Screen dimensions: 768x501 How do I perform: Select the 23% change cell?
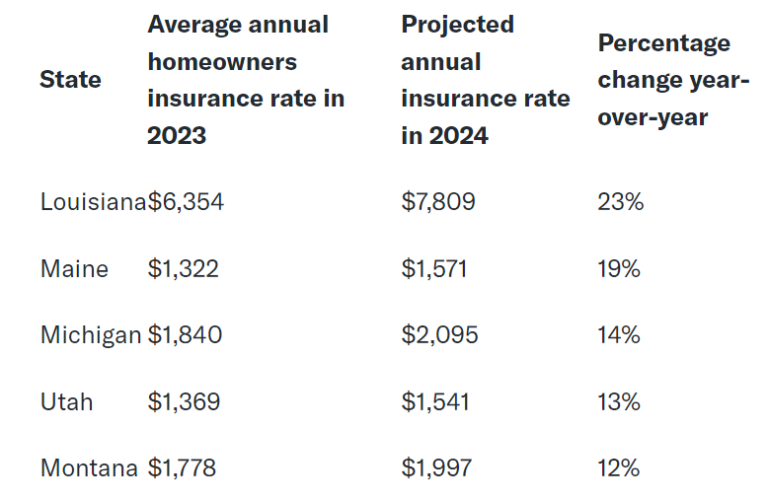(621, 202)
